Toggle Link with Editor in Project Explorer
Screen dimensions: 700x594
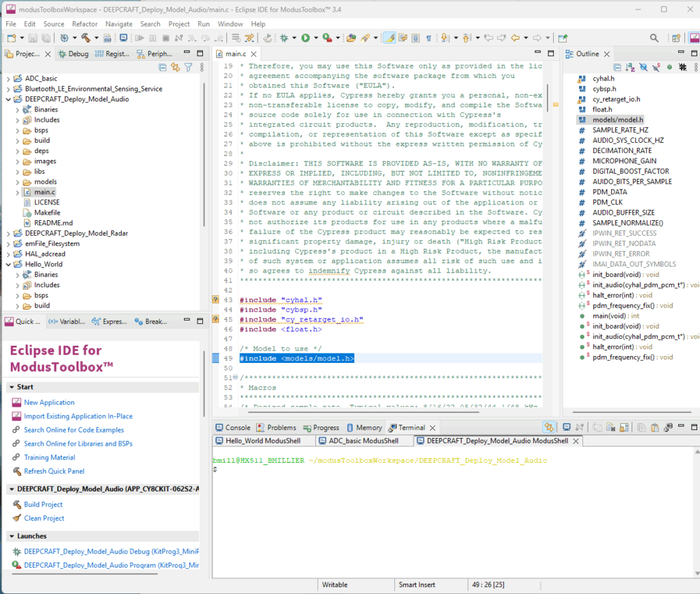tap(176, 68)
